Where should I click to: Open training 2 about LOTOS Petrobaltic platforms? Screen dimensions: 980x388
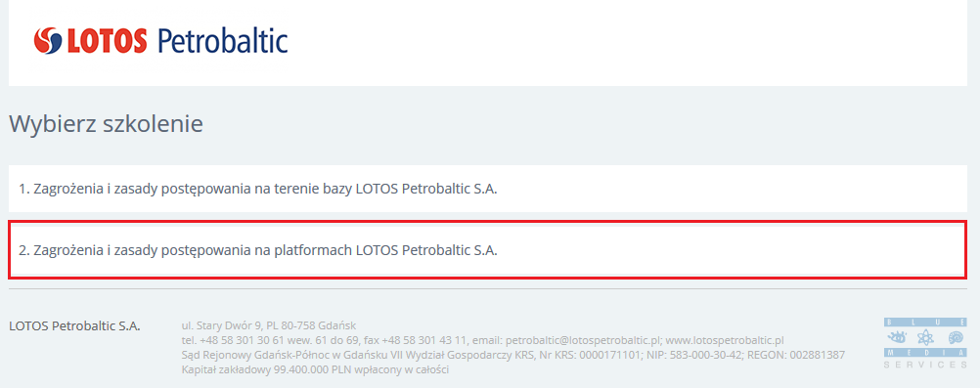pyautogui.click(x=488, y=250)
